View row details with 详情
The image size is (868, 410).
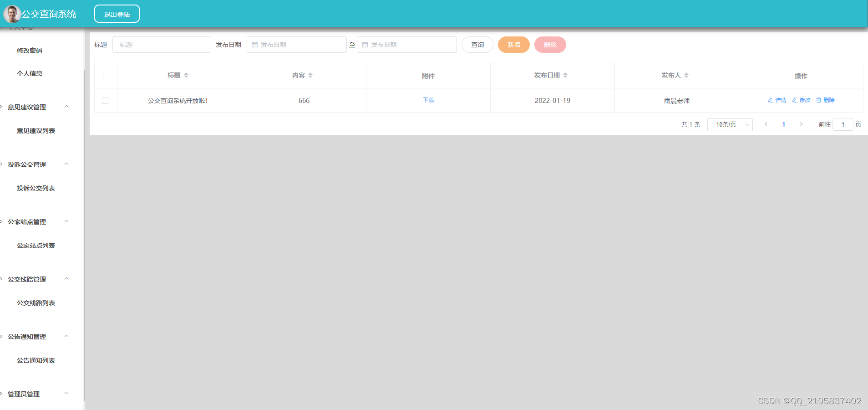point(777,100)
